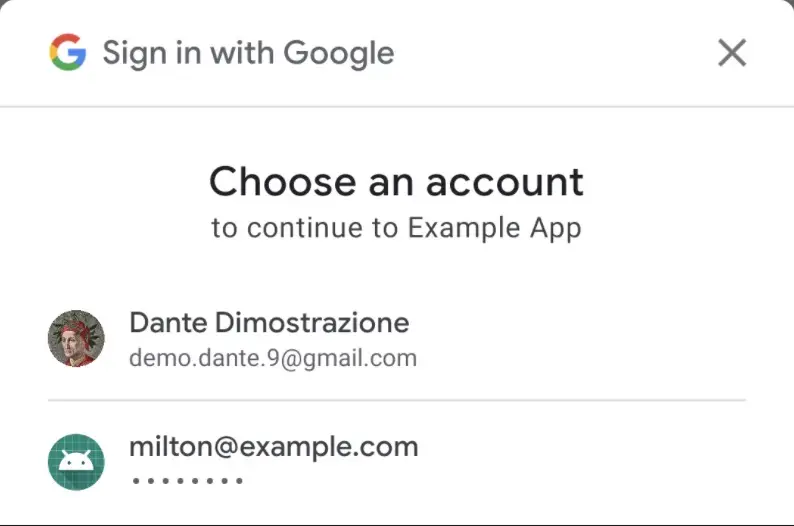Select the Dante Dimostrazione account name

pyautogui.click(x=269, y=323)
